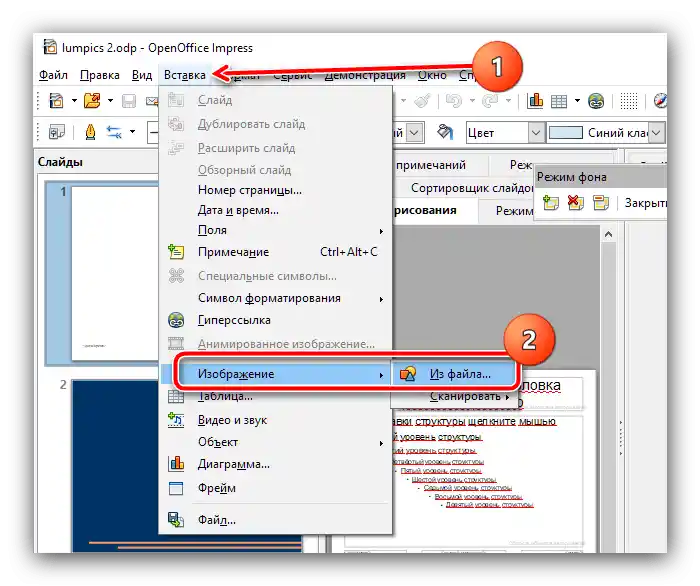The image size is (700, 586).
Task: Click the scroll up arrow of editing area
Action: point(608,234)
